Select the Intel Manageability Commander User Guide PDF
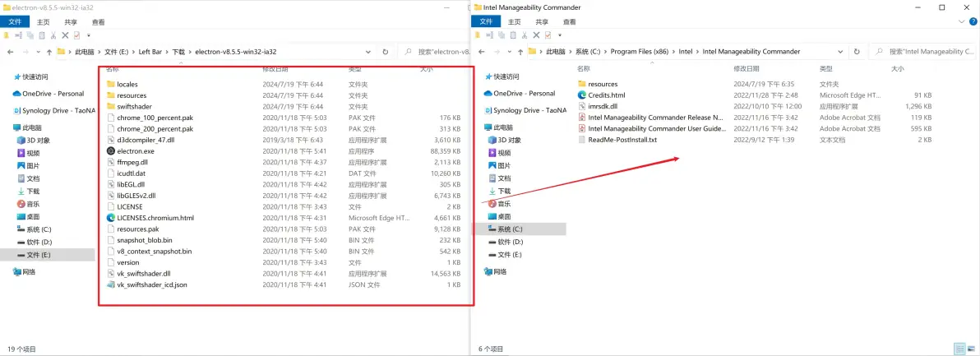The width and height of the screenshot is (980, 356). point(655,128)
